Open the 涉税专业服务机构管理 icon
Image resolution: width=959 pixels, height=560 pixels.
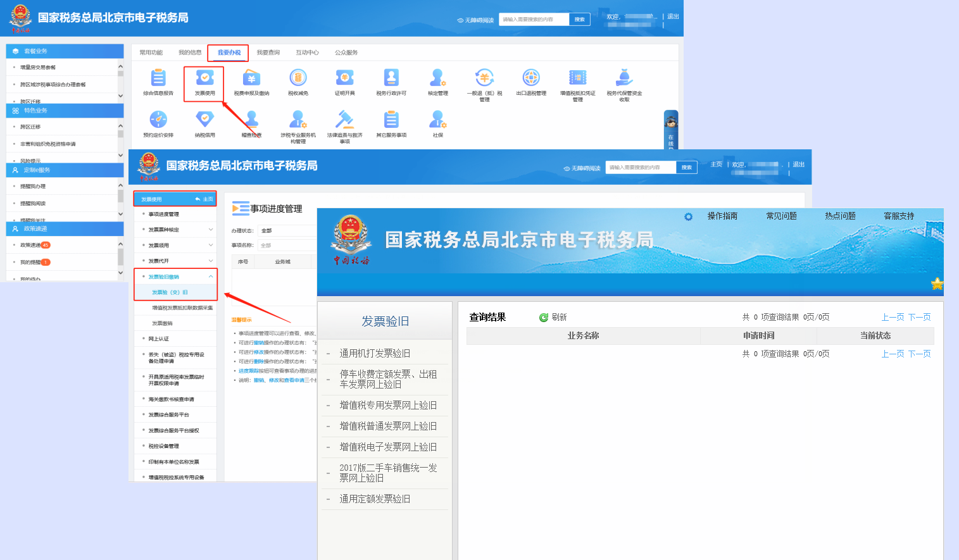pos(298,119)
